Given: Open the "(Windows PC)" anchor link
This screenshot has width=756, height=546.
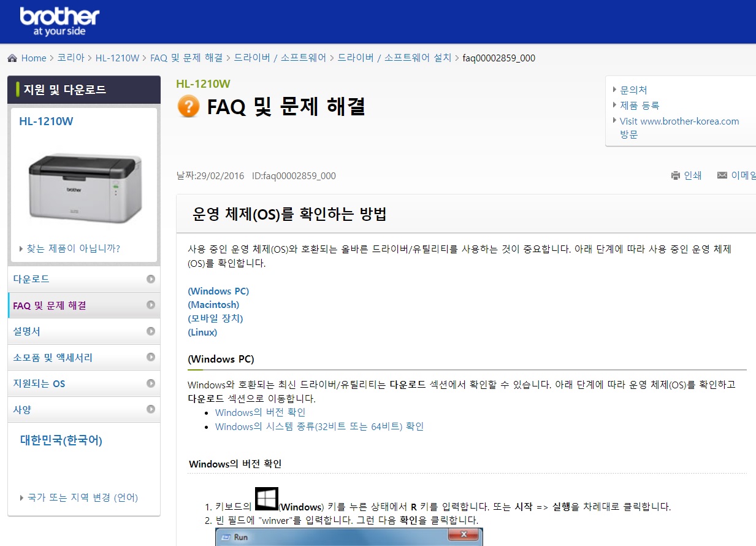Looking at the screenshot, I should point(218,291).
